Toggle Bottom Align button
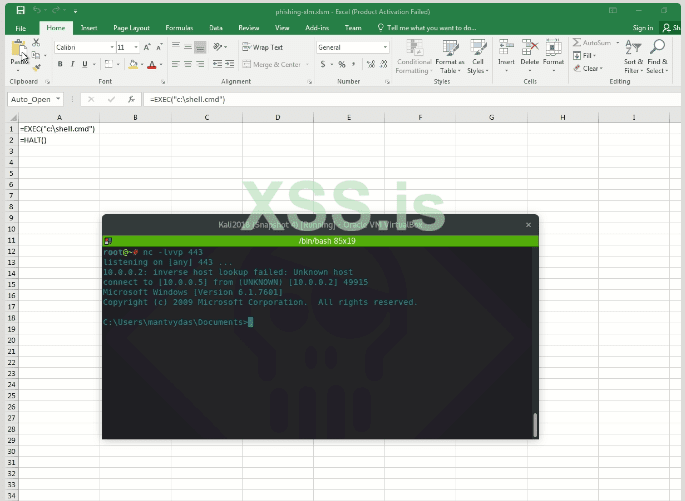 click(200, 47)
